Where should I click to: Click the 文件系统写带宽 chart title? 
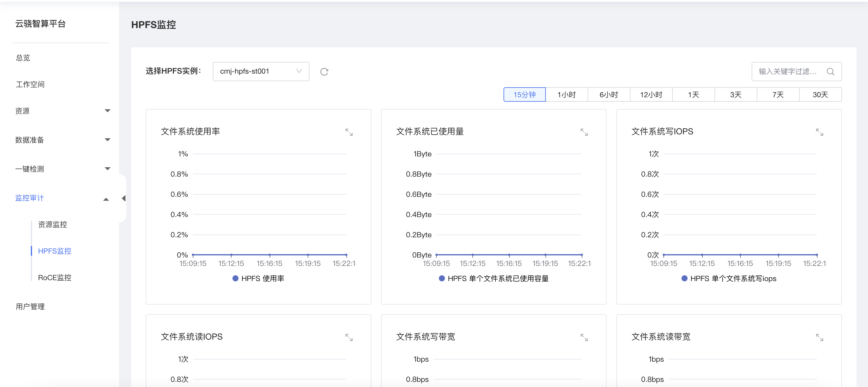(x=426, y=337)
